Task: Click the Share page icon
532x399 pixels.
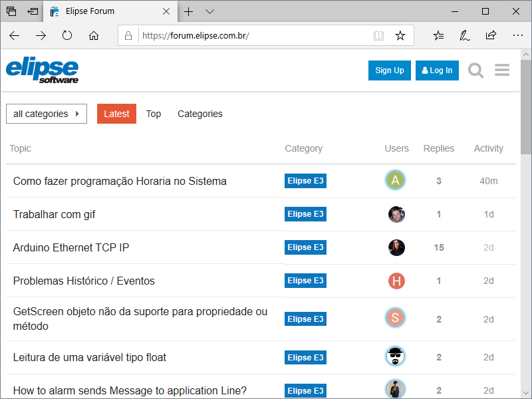Action: point(491,35)
